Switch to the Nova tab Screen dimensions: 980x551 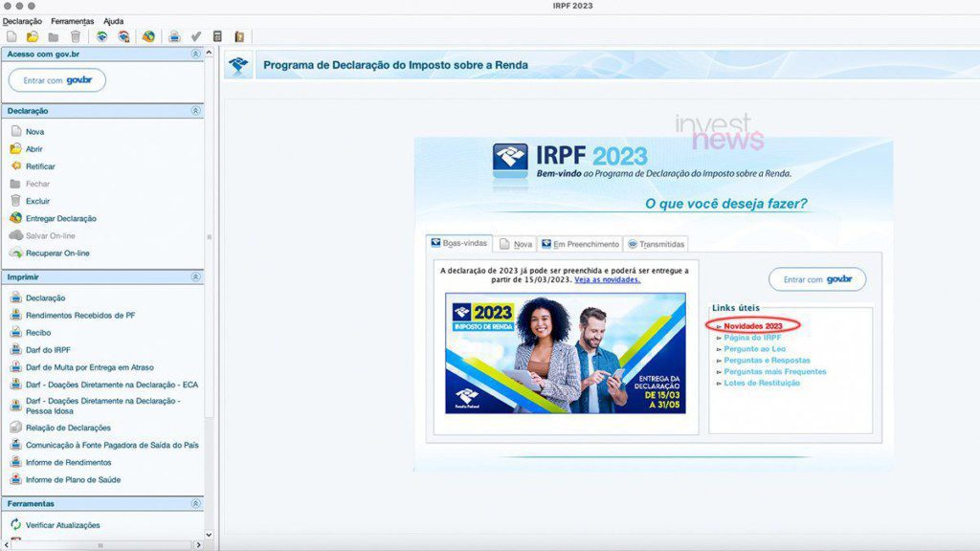(x=516, y=244)
